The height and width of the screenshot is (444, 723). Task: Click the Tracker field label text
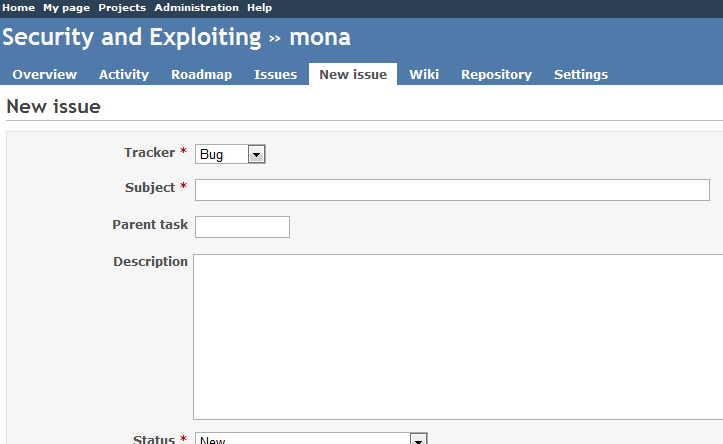(149, 153)
